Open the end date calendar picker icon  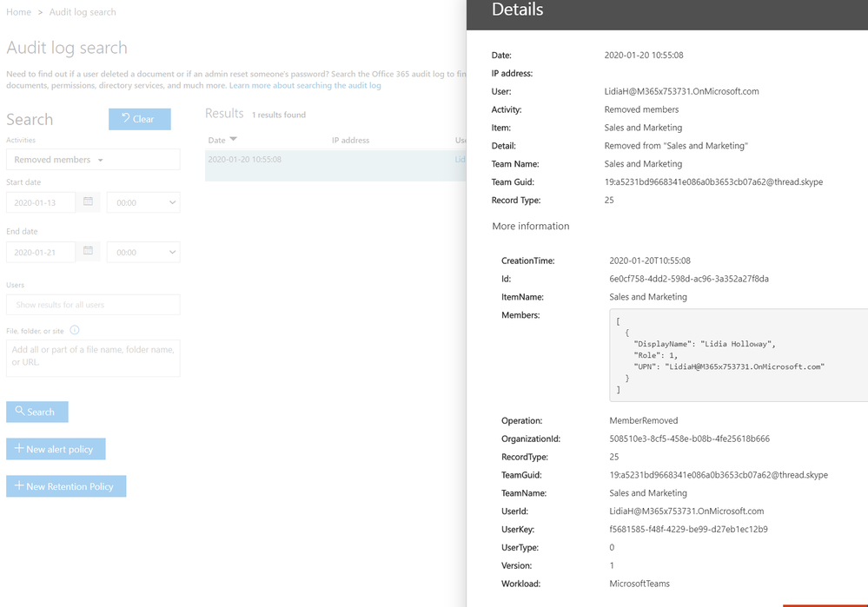(x=88, y=251)
